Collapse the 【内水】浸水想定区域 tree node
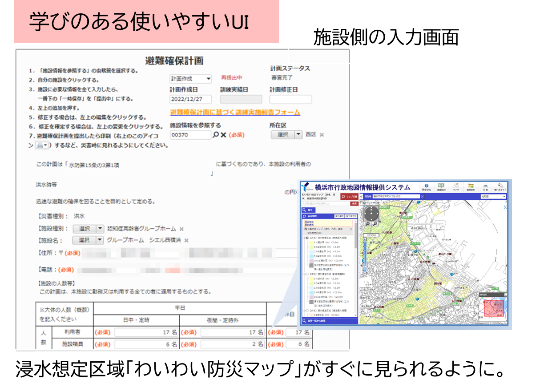552x392 pixels. point(304,311)
